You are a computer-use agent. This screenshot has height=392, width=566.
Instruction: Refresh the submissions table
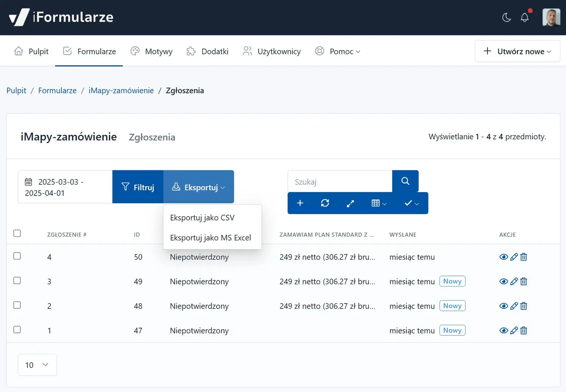325,203
